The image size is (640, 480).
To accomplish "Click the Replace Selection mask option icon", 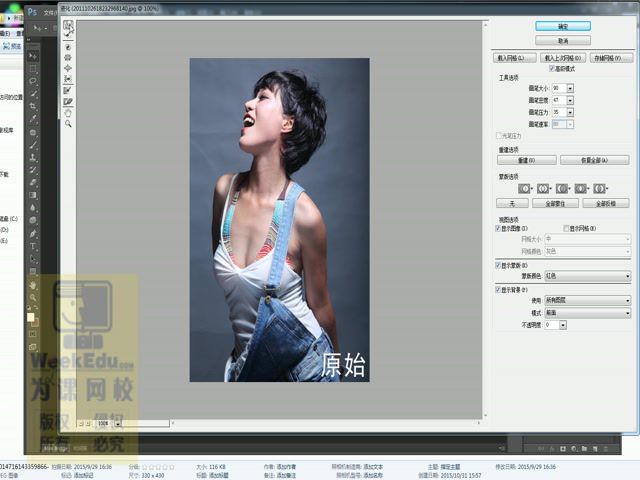I will tap(525, 189).
